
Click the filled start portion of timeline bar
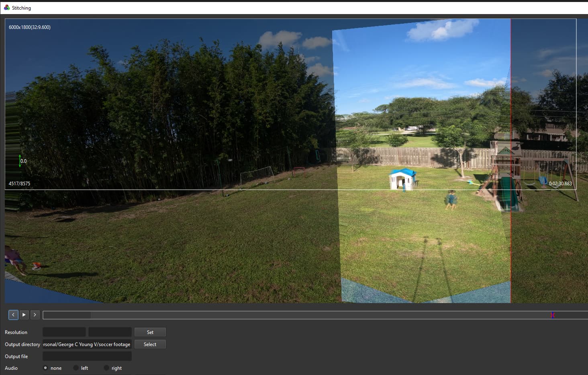[x=67, y=315]
